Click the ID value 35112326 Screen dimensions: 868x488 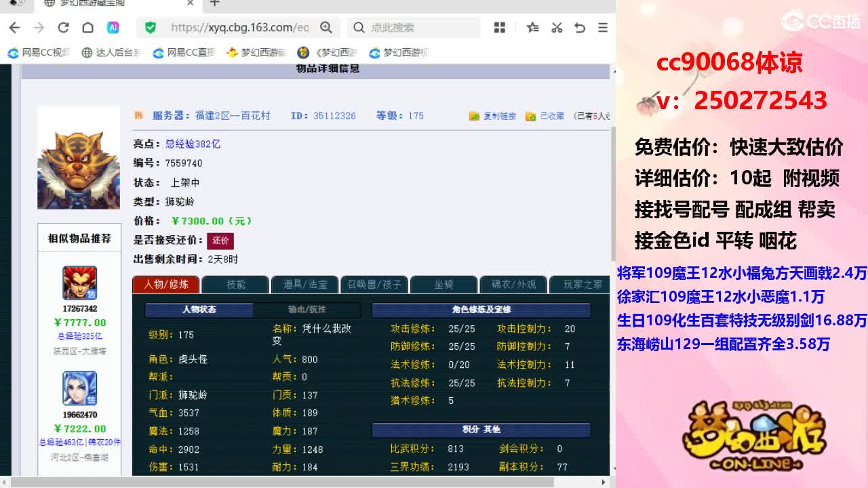[334, 116]
